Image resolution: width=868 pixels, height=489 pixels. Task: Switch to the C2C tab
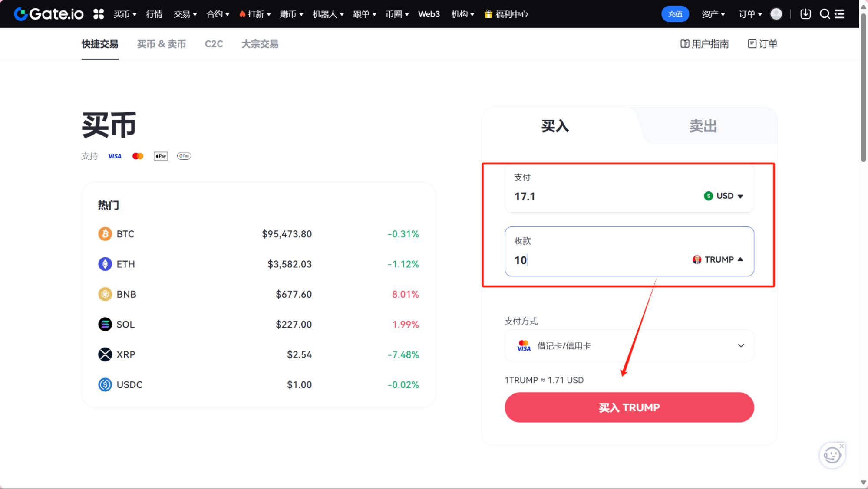click(214, 44)
